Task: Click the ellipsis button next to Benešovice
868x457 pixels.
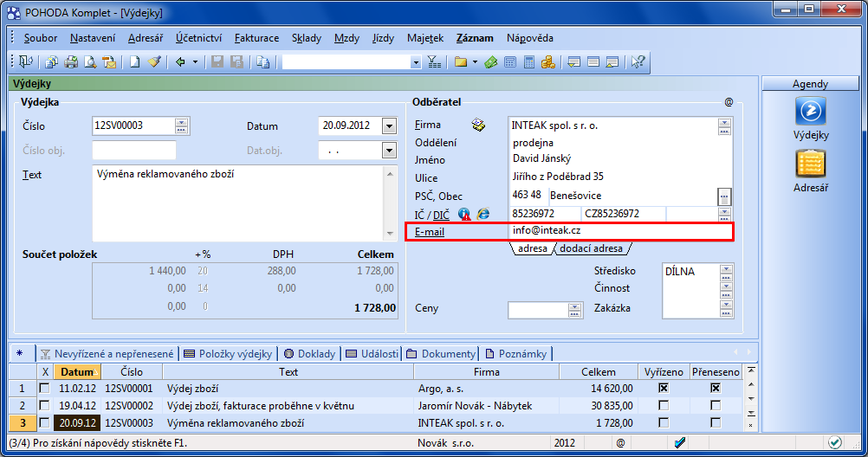Action: pos(724,196)
